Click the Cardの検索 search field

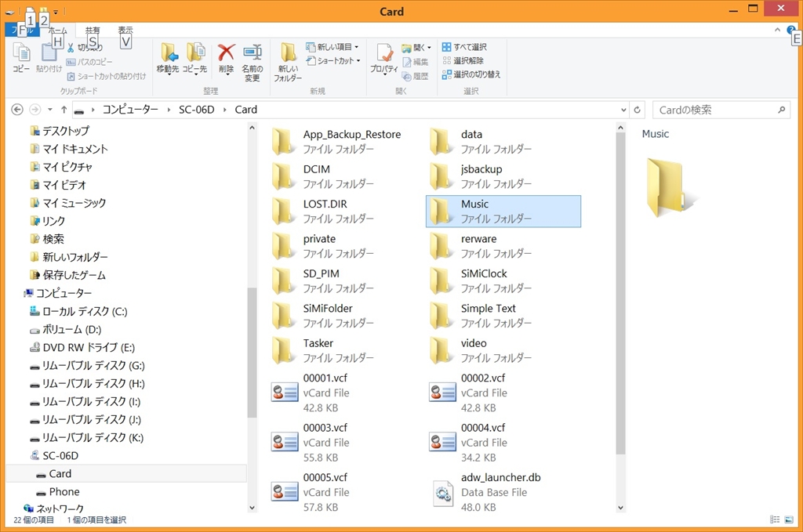pos(714,110)
